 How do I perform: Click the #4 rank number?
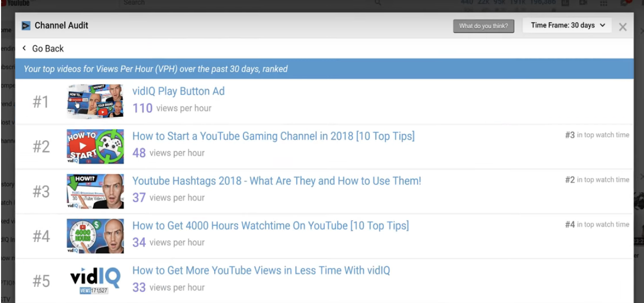click(41, 236)
